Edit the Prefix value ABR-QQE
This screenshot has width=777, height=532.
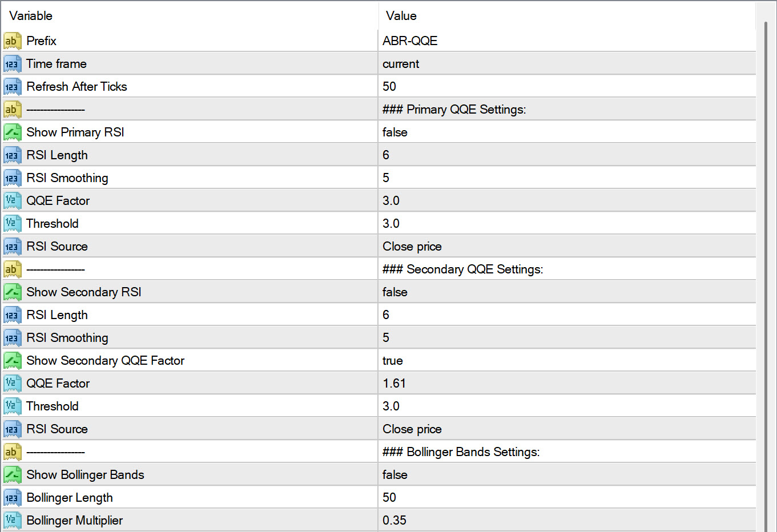pyautogui.click(x=410, y=41)
